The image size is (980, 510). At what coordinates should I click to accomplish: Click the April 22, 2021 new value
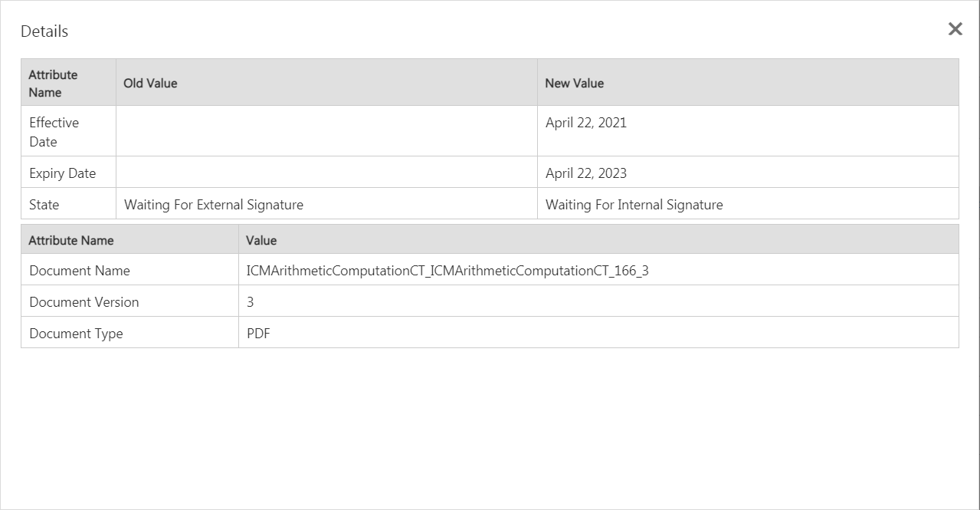(585, 123)
